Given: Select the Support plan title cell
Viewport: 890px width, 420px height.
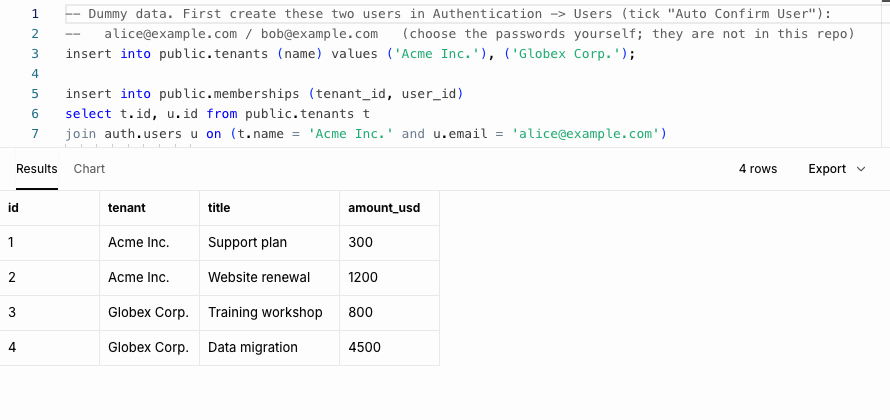Looking at the screenshot, I should [270, 243].
